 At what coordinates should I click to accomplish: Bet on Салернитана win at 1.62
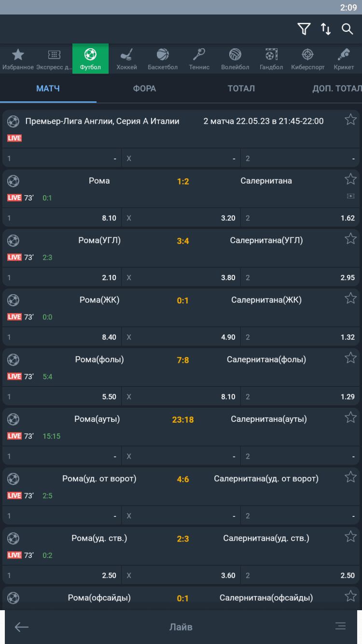click(x=300, y=218)
